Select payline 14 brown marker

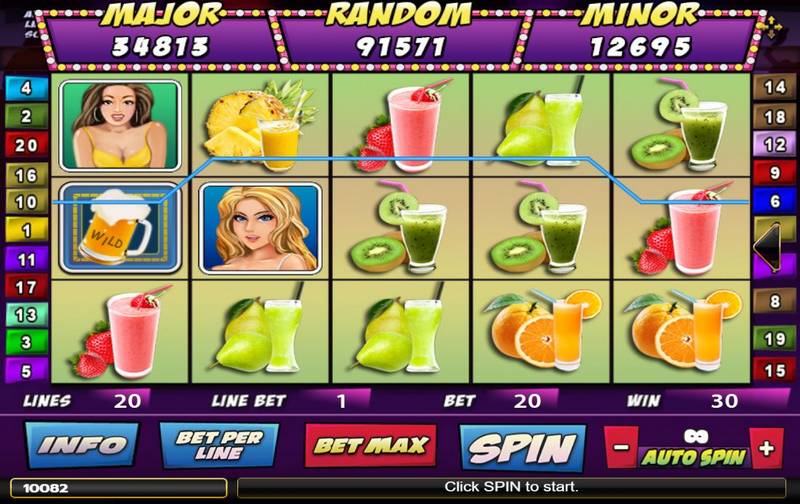[774, 87]
